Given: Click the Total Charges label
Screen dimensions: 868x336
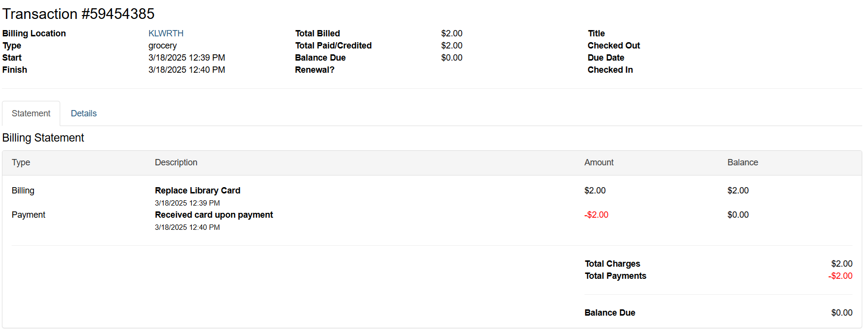Looking at the screenshot, I should click(612, 264).
